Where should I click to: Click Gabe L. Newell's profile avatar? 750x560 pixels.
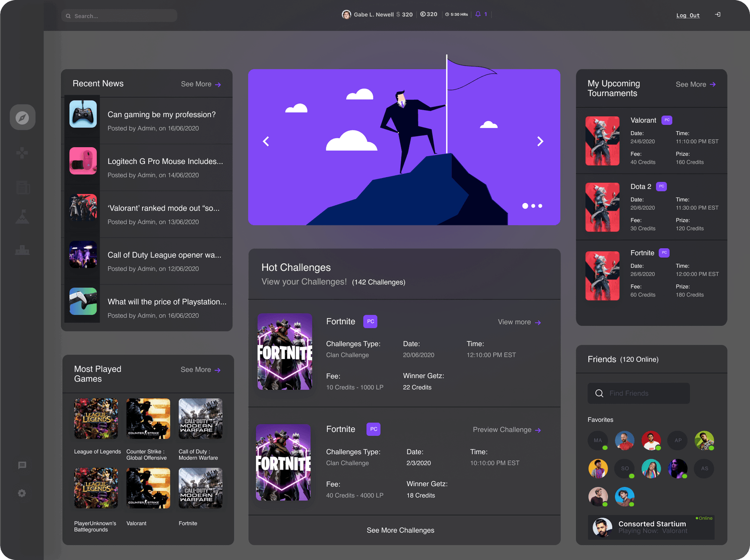[x=346, y=15]
